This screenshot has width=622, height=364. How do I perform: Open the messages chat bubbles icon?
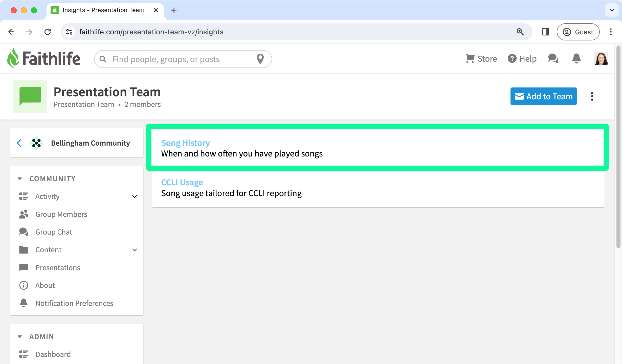(553, 59)
